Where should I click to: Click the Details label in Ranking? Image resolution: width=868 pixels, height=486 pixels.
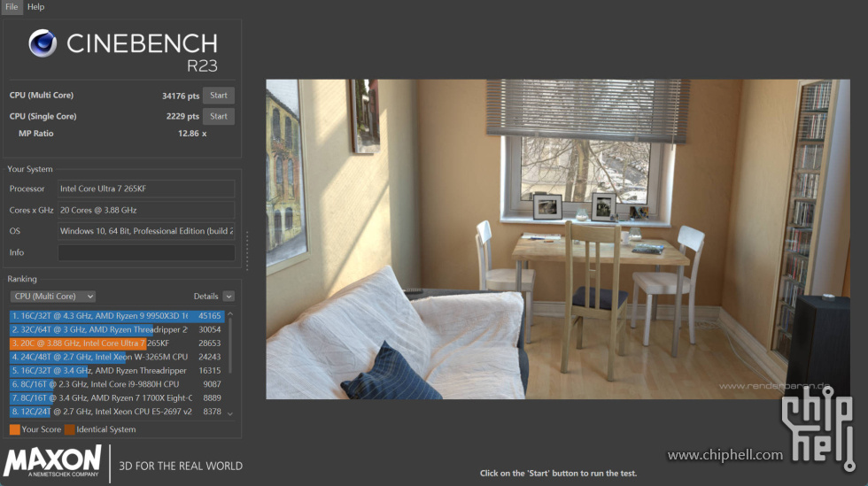(x=205, y=297)
